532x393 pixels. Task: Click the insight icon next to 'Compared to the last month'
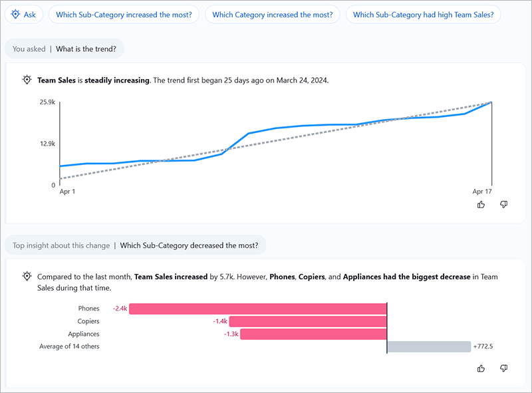coord(26,277)
